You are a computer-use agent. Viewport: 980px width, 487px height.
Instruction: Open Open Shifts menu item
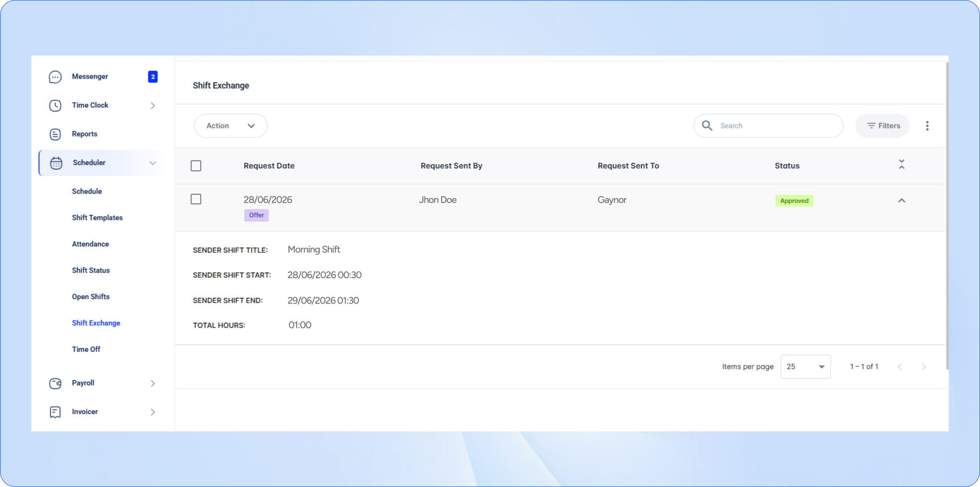(90, 296)
